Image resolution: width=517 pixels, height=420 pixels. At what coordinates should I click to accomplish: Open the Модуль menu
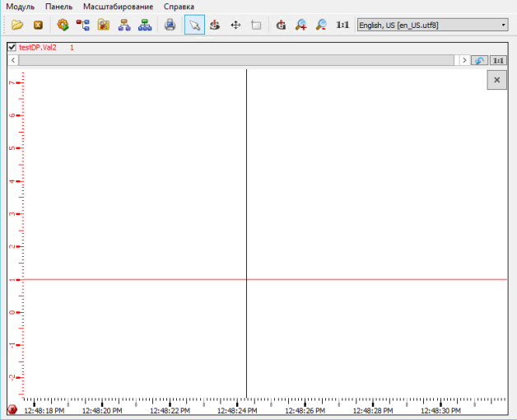click(21, 7)
